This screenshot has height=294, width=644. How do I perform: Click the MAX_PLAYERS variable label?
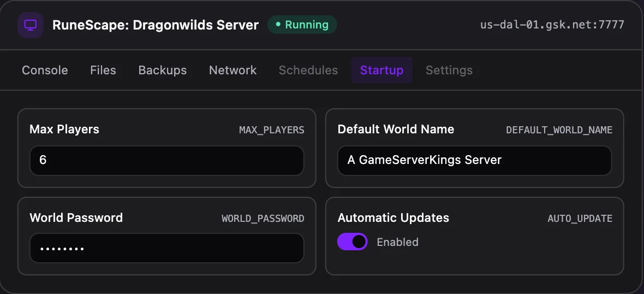pyautogui.click(x=272, y=130)
